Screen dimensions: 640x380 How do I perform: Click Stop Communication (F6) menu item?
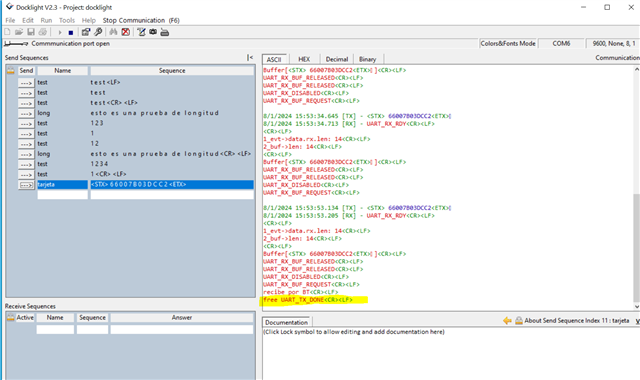tap(141, 20)
